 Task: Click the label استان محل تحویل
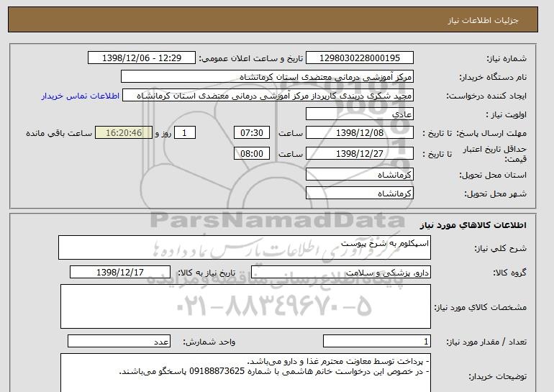tap(493, 176)
